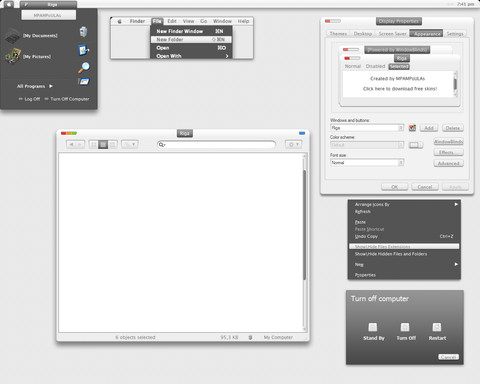The height and width of the screenshot is (384, 480).
Task: Click the Turn Off icon in shutdown dialog
Action: [405, 327]
